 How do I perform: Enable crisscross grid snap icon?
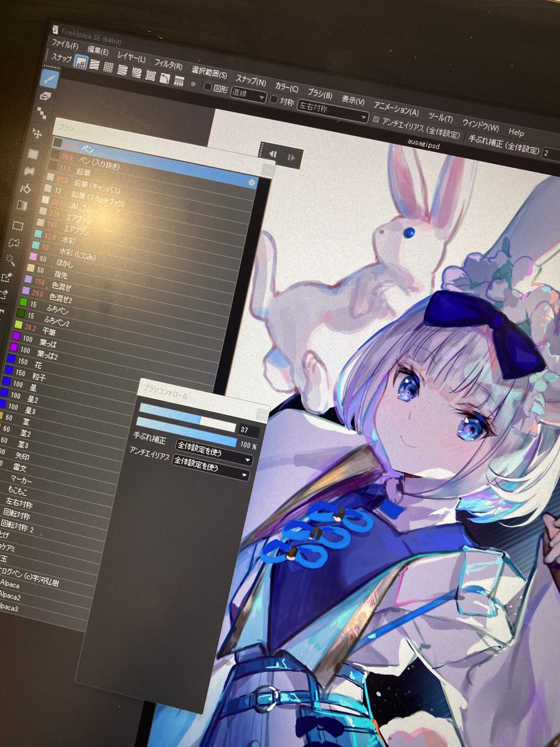pos(107,67)
